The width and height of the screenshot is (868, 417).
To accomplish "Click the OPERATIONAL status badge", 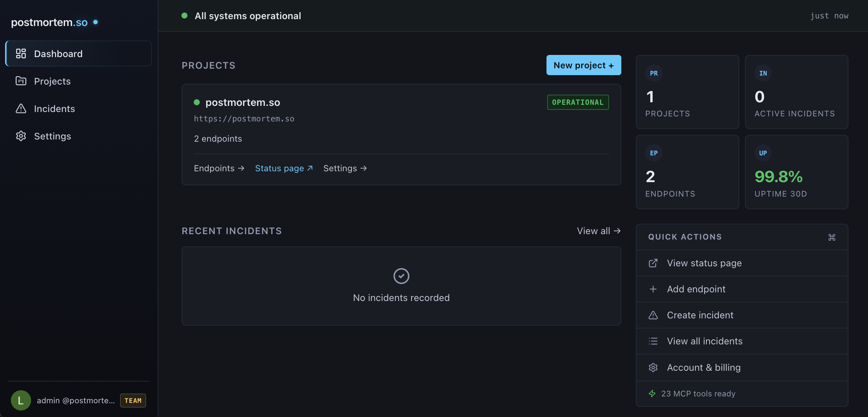I will coord(578,102).
